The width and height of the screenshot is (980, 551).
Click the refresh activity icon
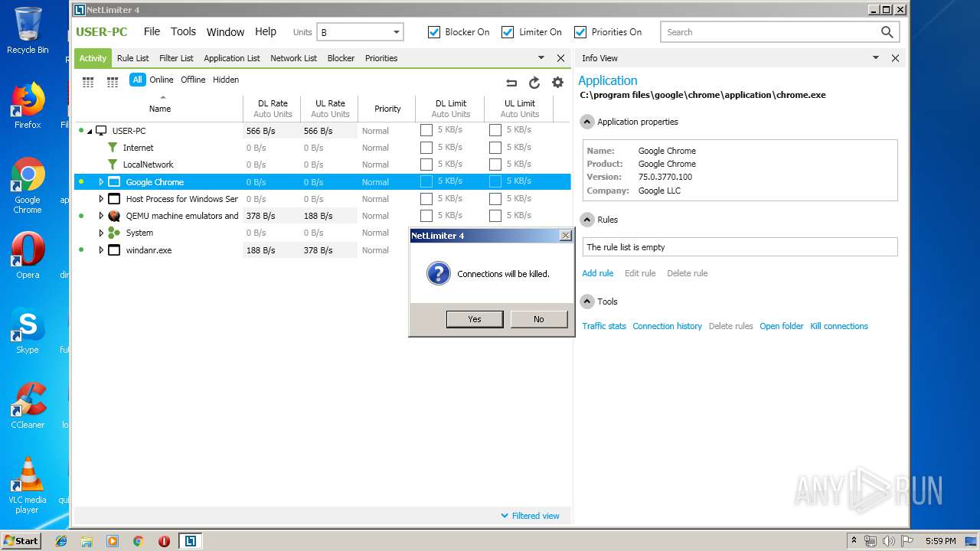click(x=534, y=83)
